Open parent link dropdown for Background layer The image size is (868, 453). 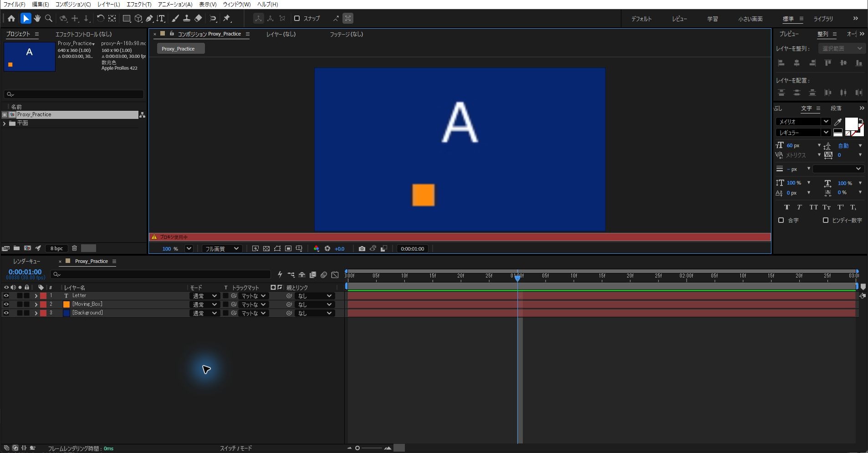[314, 313]
